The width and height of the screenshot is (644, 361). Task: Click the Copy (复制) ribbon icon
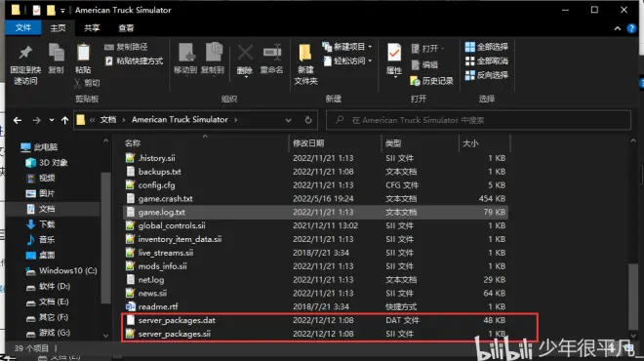[57, 53]
